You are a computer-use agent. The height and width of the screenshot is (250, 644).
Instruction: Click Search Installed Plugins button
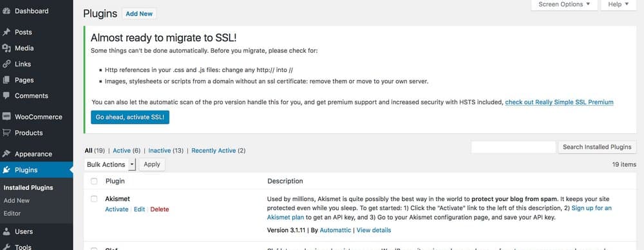point(597,147)
